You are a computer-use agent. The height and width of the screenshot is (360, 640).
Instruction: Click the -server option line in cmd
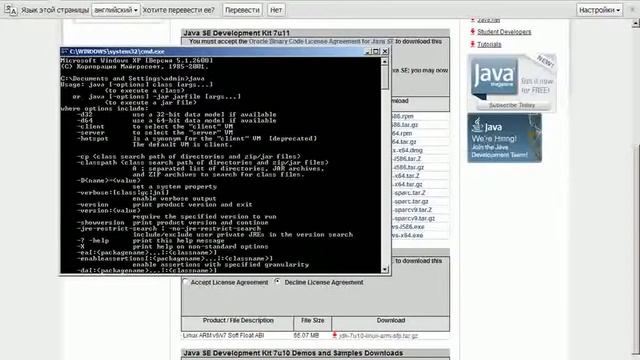click(x=154, y=133)
